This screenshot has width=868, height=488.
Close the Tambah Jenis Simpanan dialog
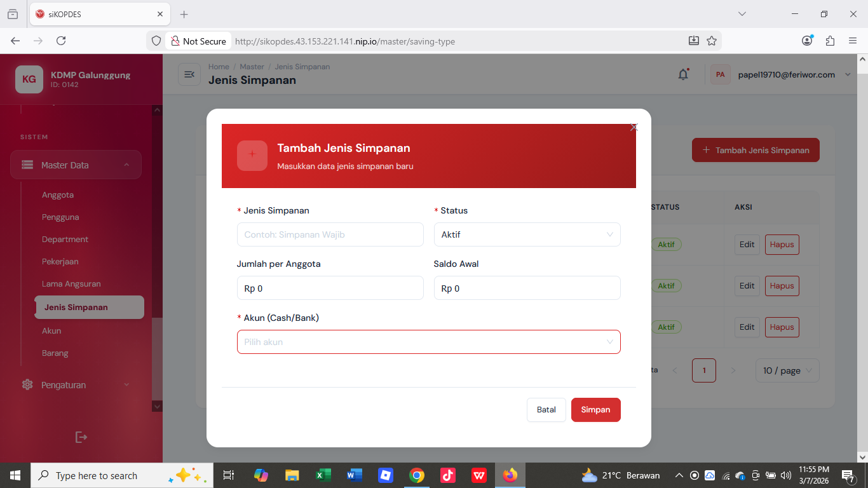(x=634, y=127)
